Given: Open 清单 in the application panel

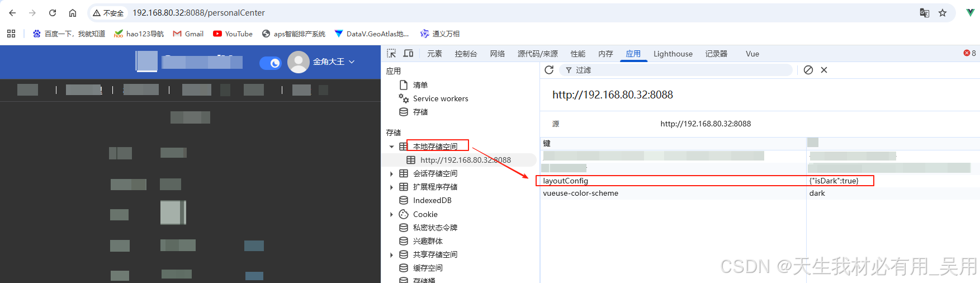Looking at the screenshot, I should pyautogui.click(x=420, y=85).
